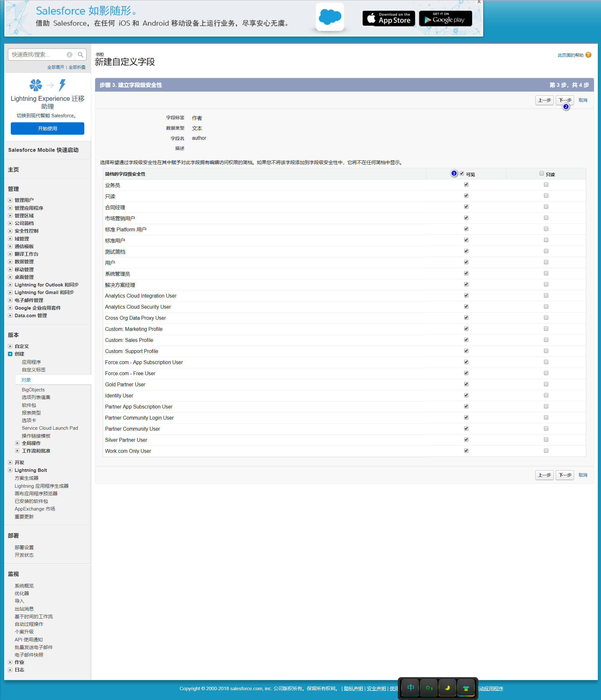Check read-only box for Work.com Only User
The width and height of the screenshot is (601, 700).
[x=546, y=451]
